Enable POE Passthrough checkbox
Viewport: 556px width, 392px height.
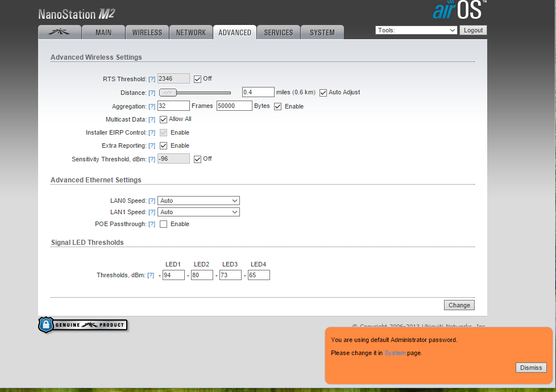pos(164,224)
